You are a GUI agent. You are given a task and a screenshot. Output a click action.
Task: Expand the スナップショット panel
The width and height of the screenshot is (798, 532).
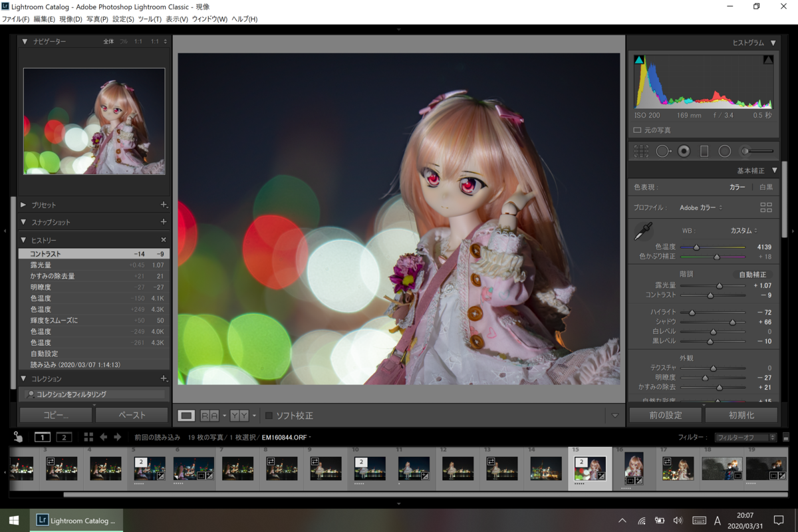pyautogui.click(x=24, y=222)
